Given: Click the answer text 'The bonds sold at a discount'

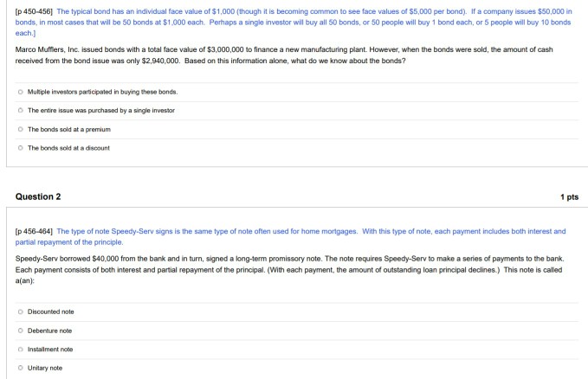Looking at the screenshot, I should [68, 148].
